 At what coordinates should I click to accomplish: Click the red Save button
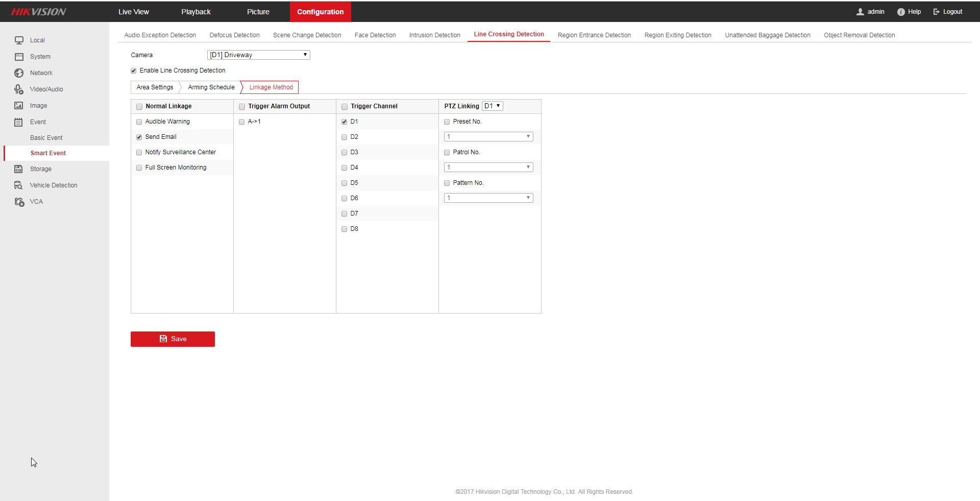173,339
